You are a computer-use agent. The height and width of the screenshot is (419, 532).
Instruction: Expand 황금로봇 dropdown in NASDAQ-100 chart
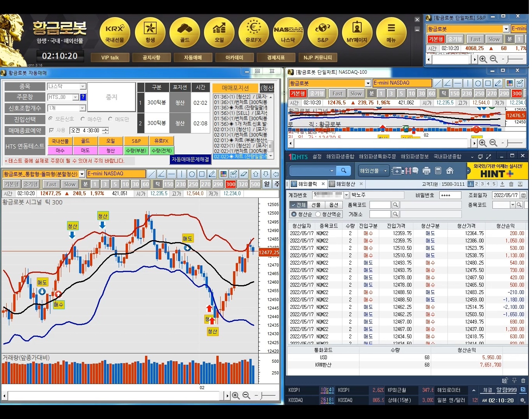368,83
